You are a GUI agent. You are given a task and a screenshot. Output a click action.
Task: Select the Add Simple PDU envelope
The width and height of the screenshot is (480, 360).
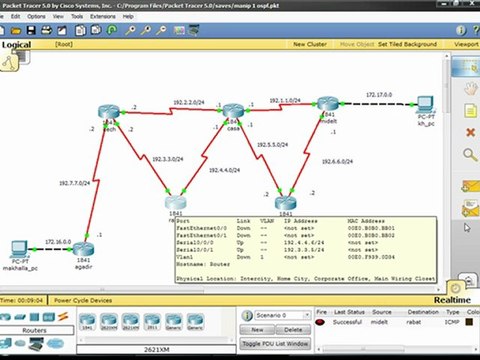click(471, 186)
